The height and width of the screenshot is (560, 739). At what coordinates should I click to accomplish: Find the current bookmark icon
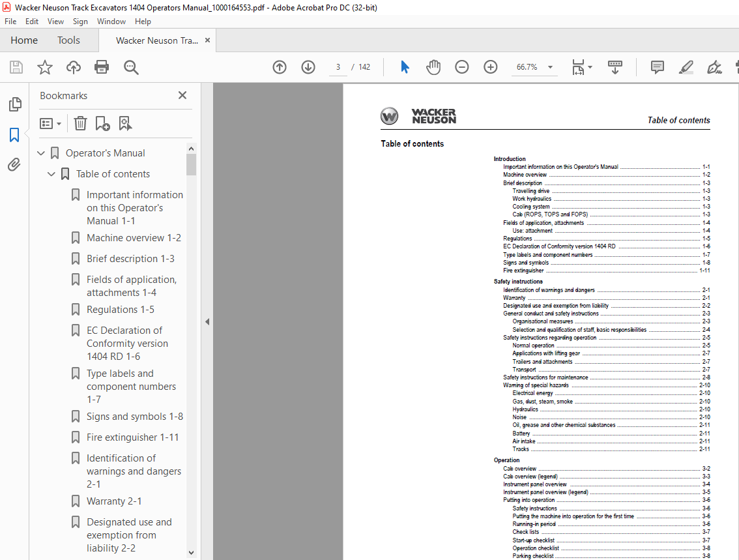pos(125,123)
